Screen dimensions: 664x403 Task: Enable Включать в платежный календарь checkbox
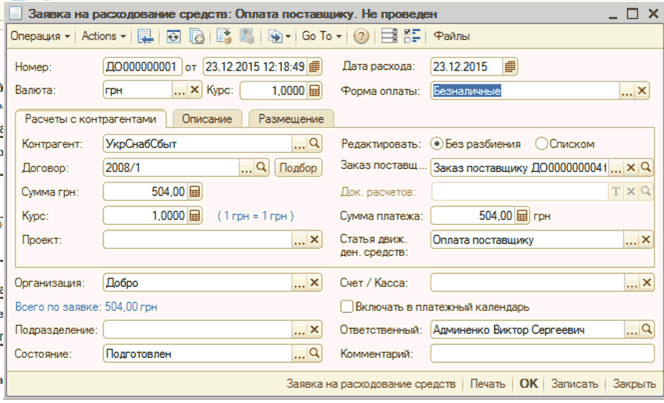(x=348, y=306)
